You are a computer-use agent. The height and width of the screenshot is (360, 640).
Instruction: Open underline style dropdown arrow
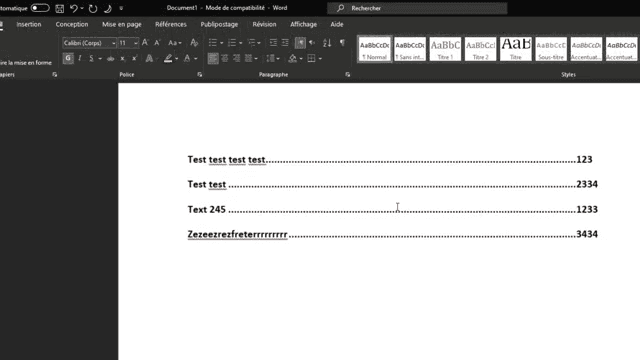(100, 59)
